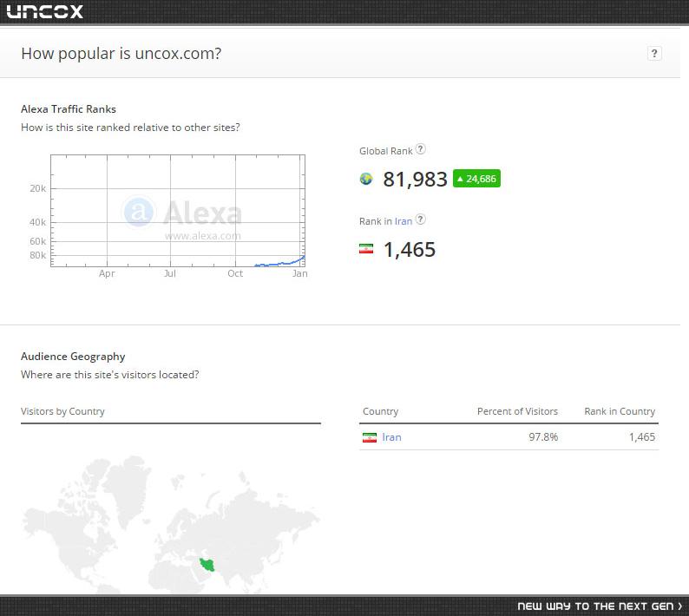Viewport: 689px width, 616px height.
Task: Click the Global Rank label
Action: (386, 151)
